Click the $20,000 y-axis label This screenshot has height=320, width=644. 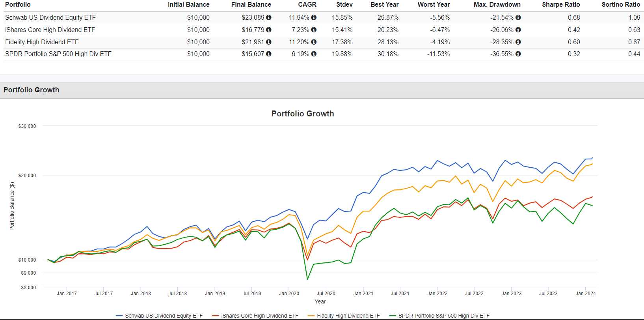pyautogui.click(x=27, y=175)
